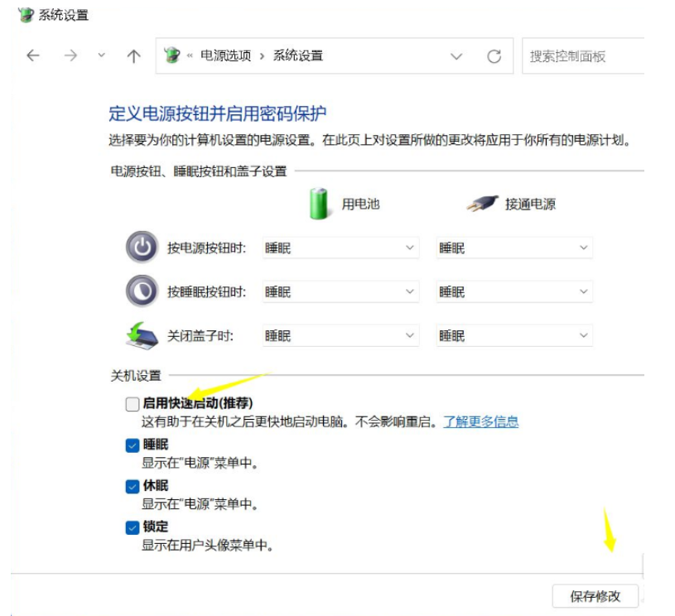Select 电源选项 in the breadcrumb
The width and height of the screenshot is (675, 616).
(225, 56)
